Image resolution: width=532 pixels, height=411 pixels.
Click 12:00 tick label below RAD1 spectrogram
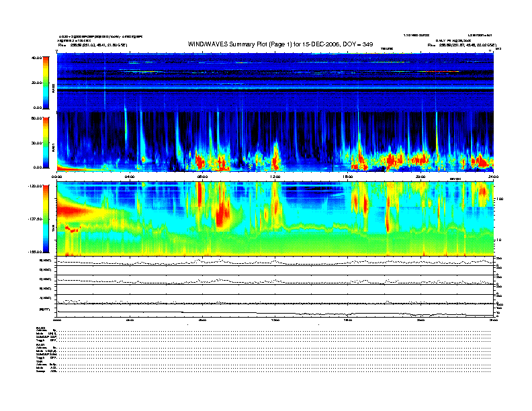[x=275, y=177]
